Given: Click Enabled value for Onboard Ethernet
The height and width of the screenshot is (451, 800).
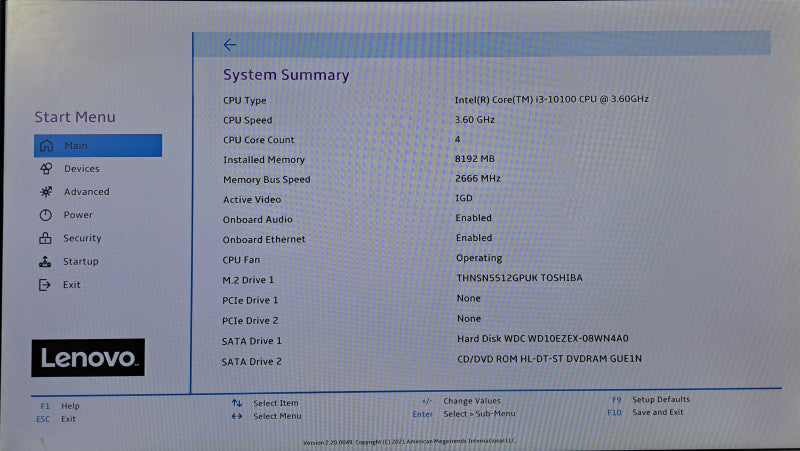Looking at the screenshot, I should pos(474,238).
